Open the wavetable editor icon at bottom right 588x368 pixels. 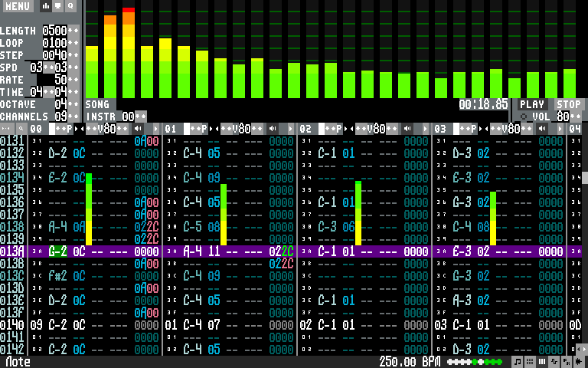click(580, 362)
